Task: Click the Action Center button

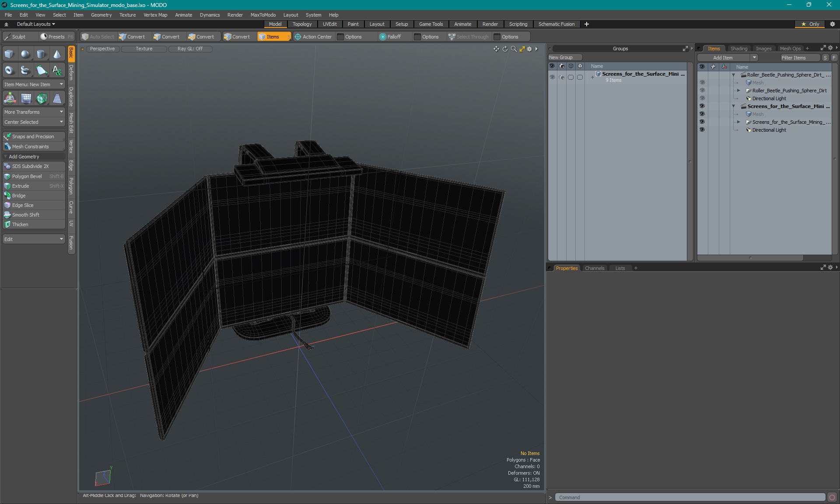Action: click(x=313, y=37)
